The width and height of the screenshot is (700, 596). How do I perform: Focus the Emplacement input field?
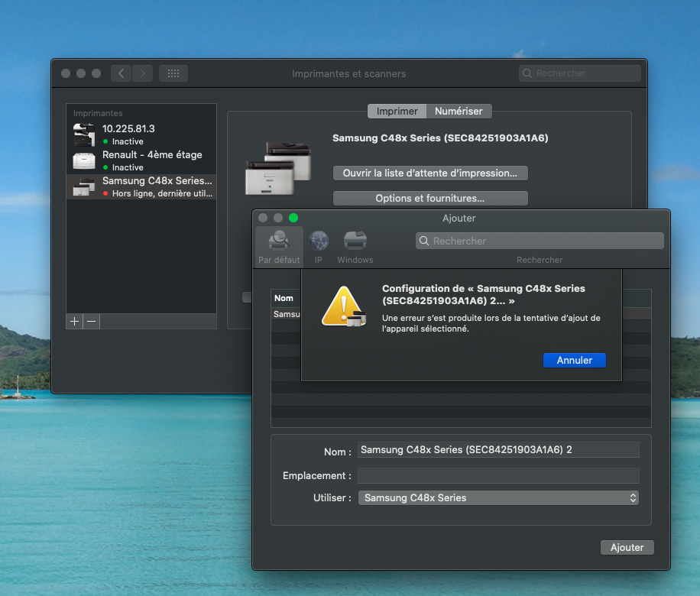click(498, 475)
